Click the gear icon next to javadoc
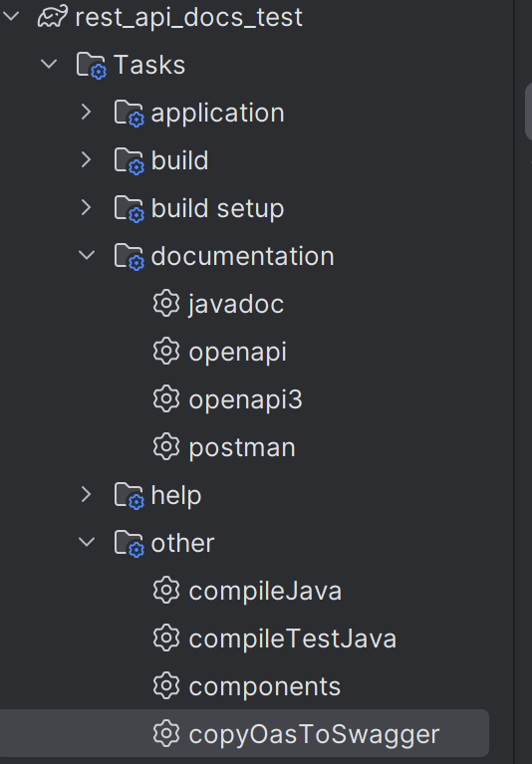This screenshot has width=532, height=764. [166, 303]
